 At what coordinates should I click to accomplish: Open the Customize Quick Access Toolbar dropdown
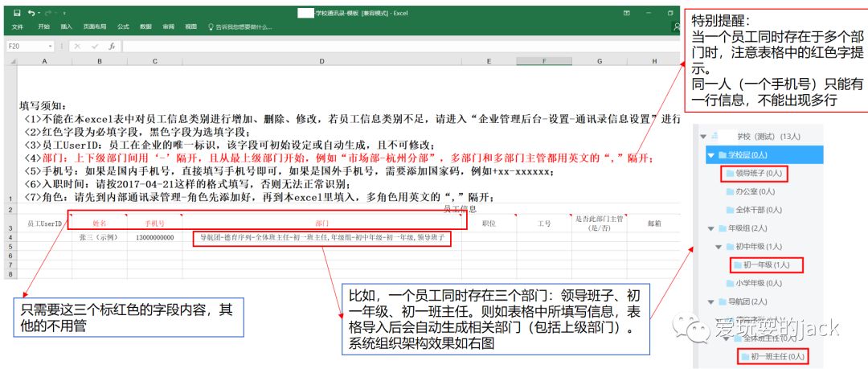coord(64,13)
